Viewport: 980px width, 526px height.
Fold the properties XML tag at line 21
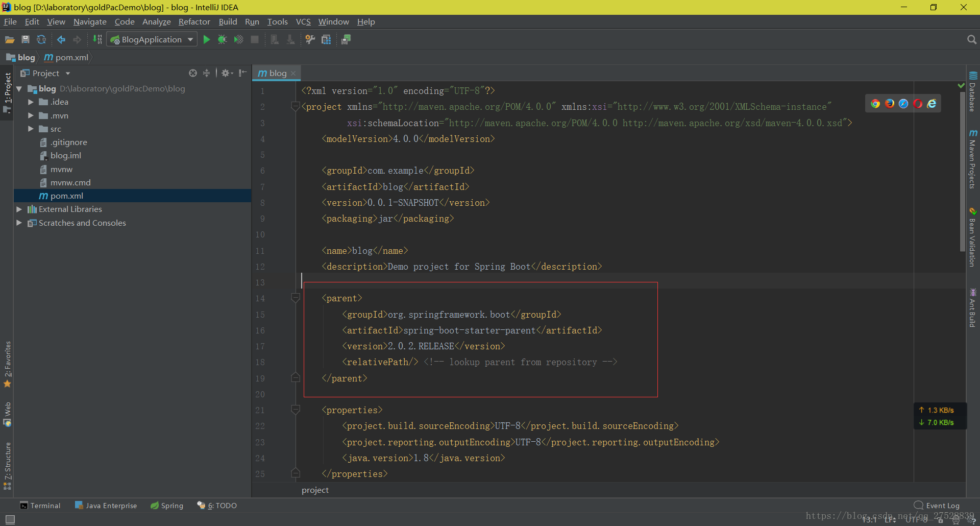click(295, 410)
